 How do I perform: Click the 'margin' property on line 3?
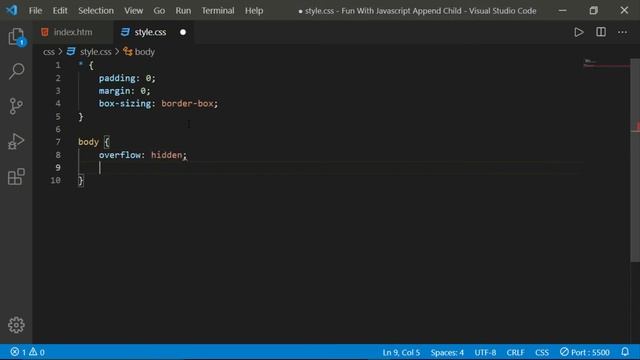(x=114, y=91)
